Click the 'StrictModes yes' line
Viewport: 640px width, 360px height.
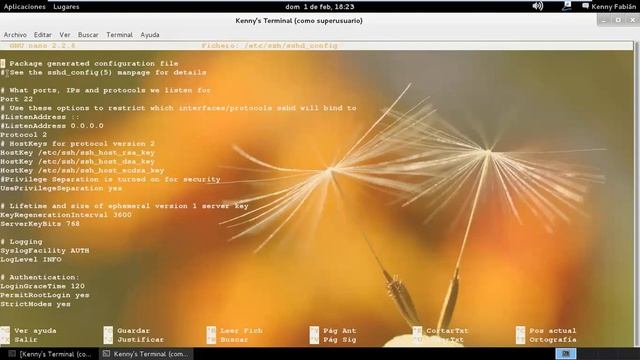point(36,304)
